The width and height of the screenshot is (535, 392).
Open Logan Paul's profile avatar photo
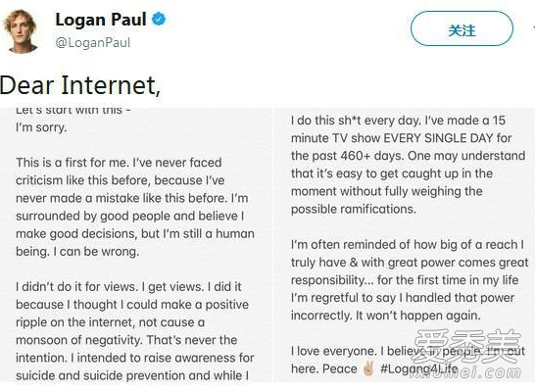point(21,31)
